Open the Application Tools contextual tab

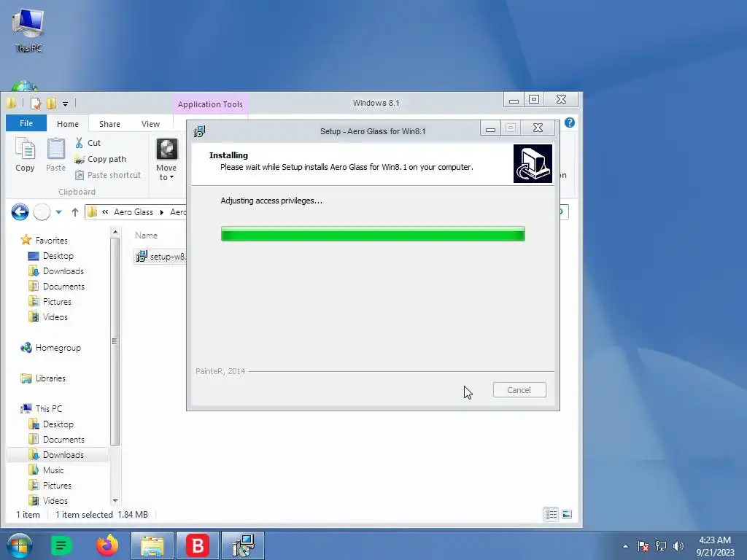coord(210,104)
